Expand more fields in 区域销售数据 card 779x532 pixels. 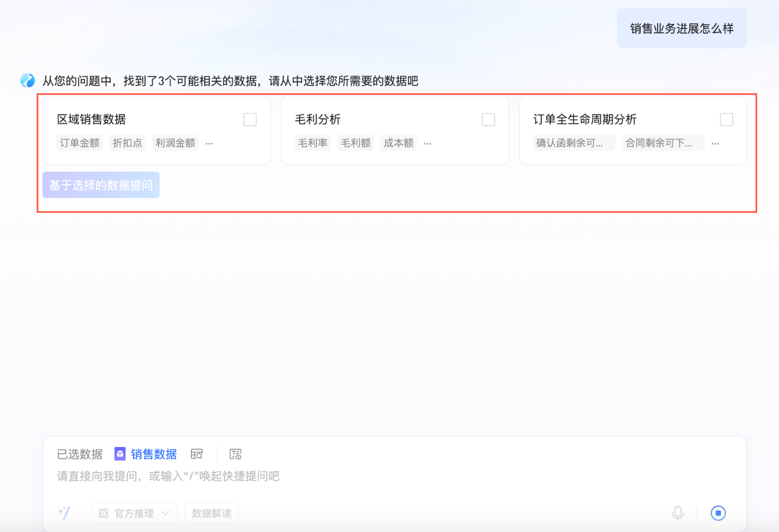click(x=209, y=144)
